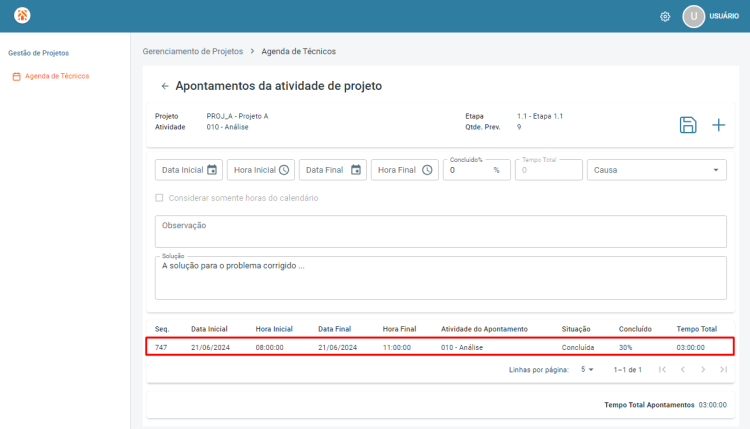Click the Agenda de Técnicos breadcrumb
Image resolution: width=750 pixels, height=429 pixels.
[x=298, y=51]
